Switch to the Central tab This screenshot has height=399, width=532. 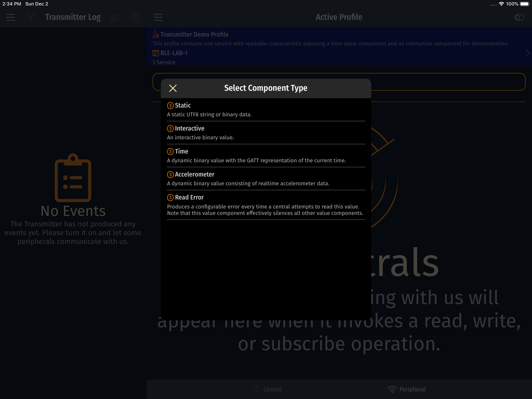coord(267,389)
